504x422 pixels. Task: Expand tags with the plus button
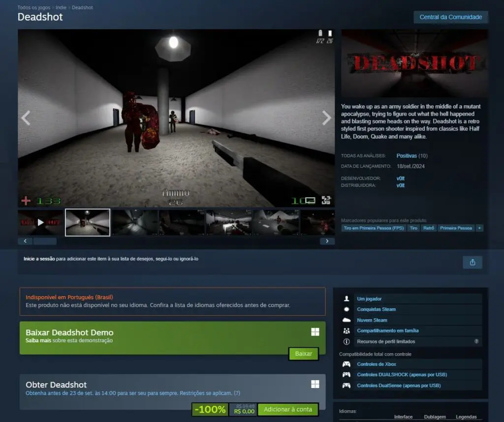coord(479,228)
